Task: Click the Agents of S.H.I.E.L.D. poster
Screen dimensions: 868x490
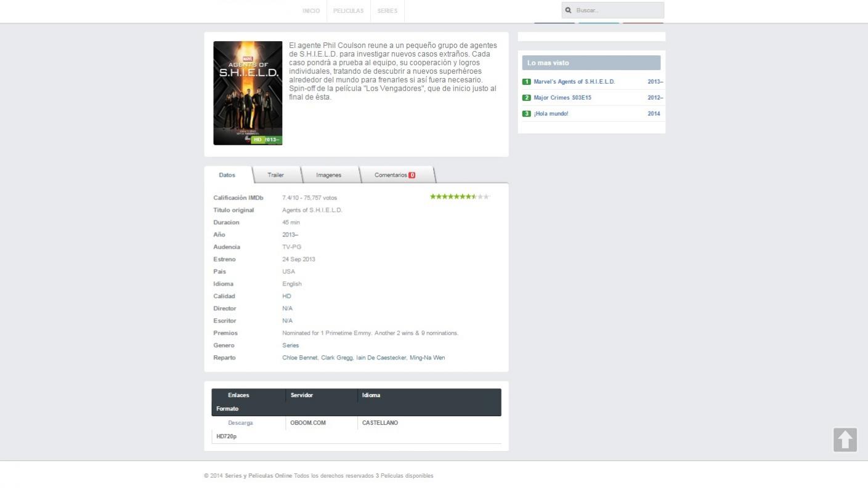Action: point(248,93)
